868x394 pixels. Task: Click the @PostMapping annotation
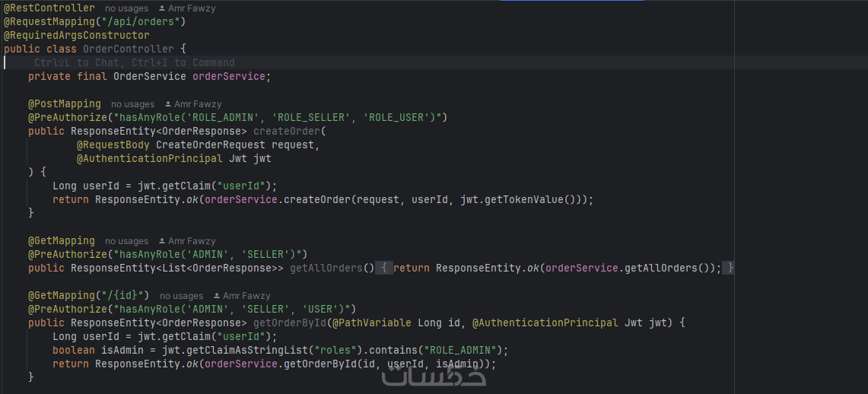pyautogui.click(x=65, y=104)
